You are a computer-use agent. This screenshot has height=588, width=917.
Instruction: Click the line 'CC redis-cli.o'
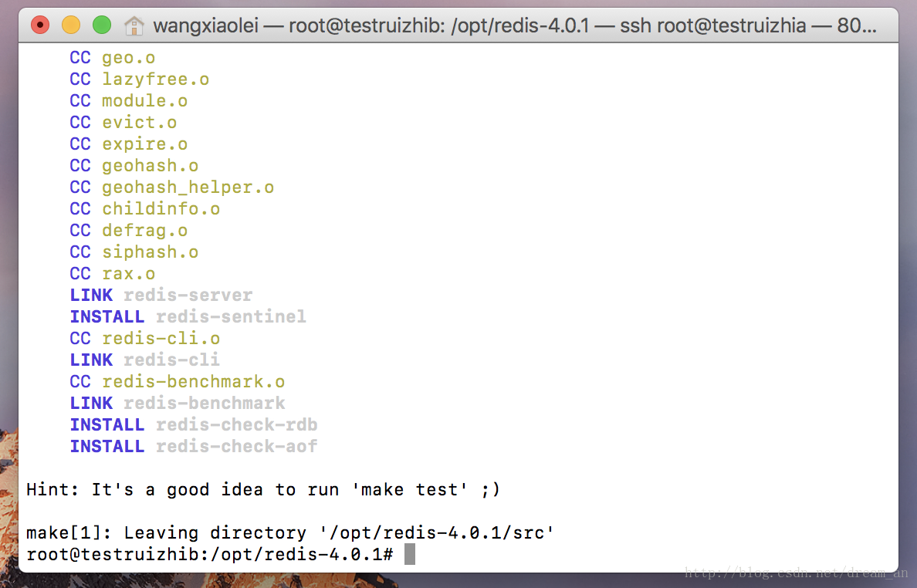pyautogui.click(x=144, y=339)
